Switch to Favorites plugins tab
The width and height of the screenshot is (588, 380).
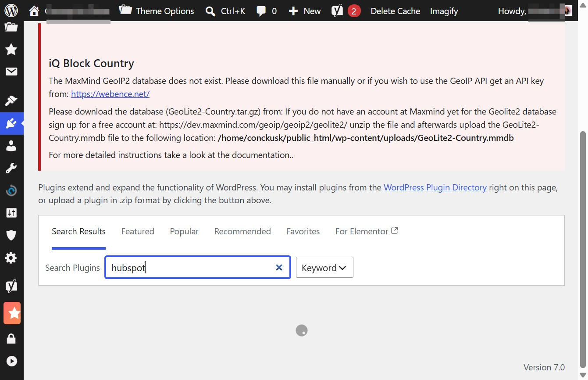tap(303, 231)
